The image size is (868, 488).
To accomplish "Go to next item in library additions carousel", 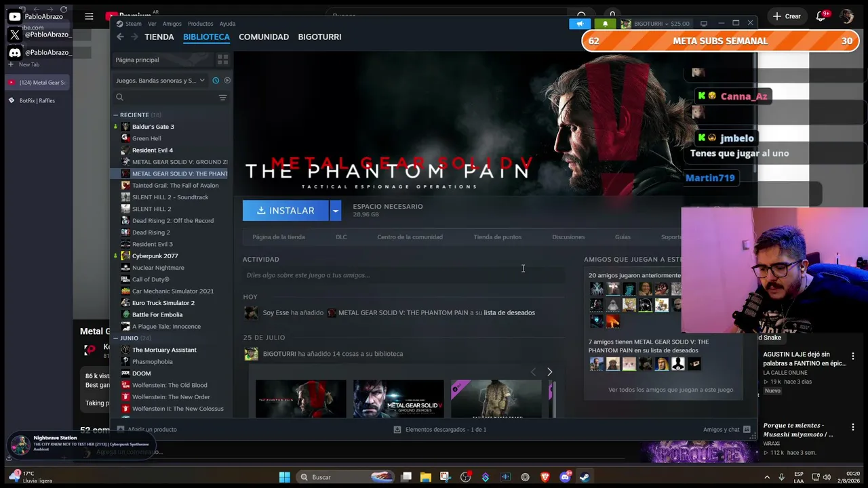I will click(549, 372).
